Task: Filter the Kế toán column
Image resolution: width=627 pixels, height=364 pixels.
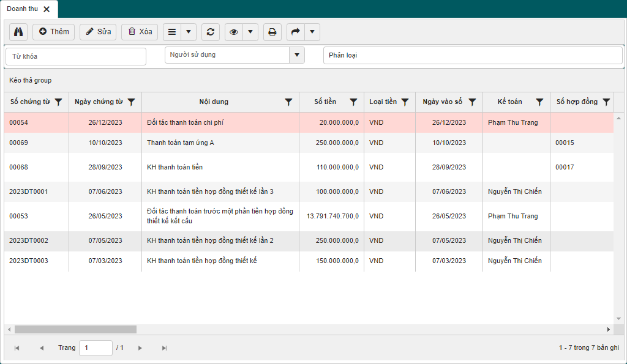Action: pyautogui.click(x=539, y=102)
